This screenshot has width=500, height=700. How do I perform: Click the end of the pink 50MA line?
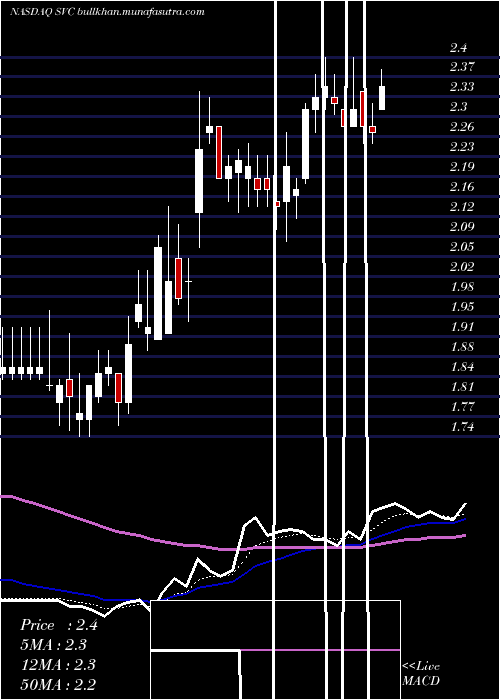[x=465, y=535]
